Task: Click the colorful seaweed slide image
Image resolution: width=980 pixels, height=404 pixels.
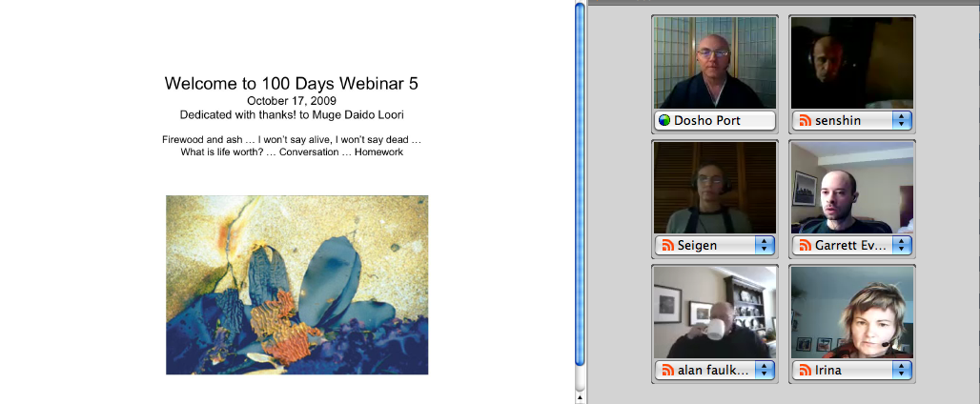Action: (x=296, y=285)
